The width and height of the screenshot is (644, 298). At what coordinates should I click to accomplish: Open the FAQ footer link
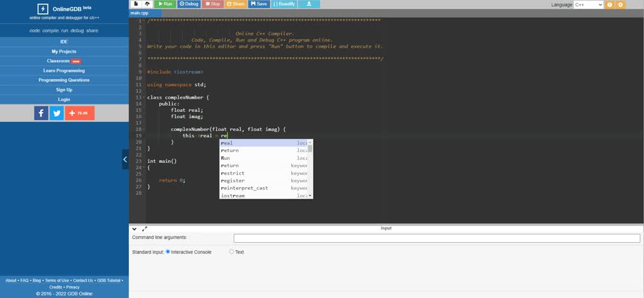click(25, 281)
